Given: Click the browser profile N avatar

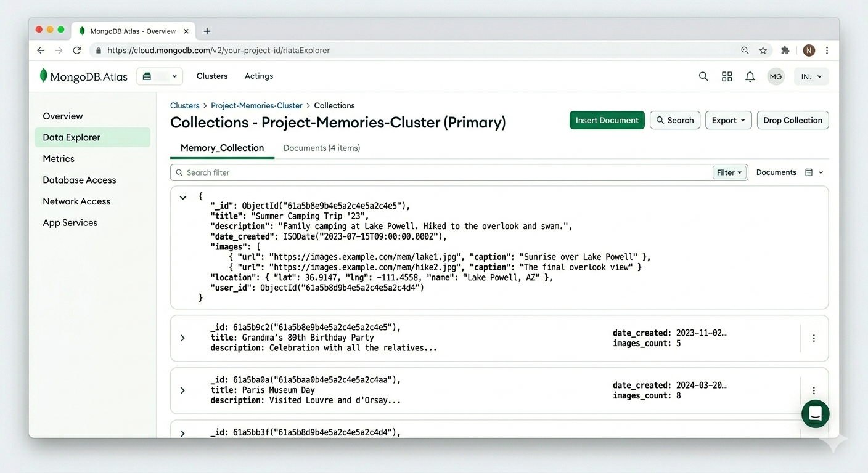Looking at the screenshot, I should point(809,51).
